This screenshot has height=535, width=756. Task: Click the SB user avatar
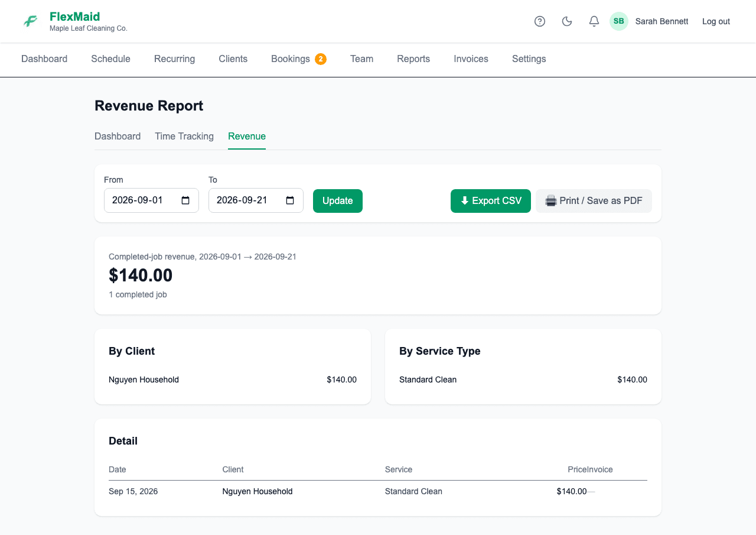point(619,21)
